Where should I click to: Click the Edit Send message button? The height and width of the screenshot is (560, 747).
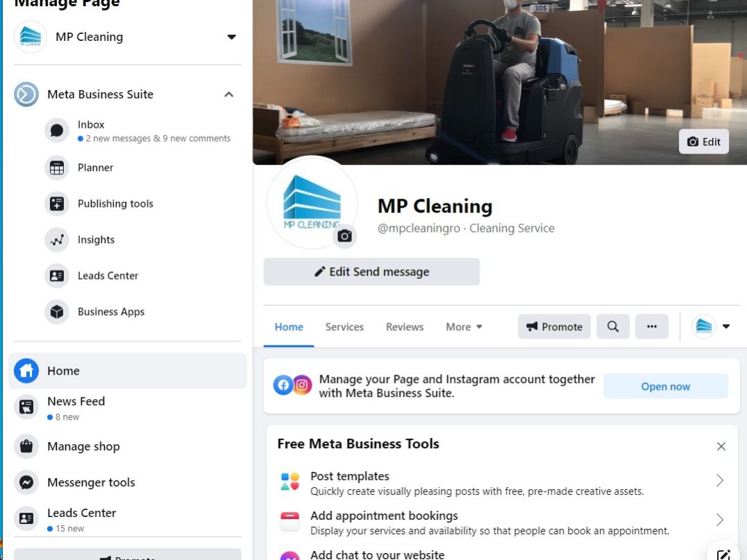pos(371,272)
